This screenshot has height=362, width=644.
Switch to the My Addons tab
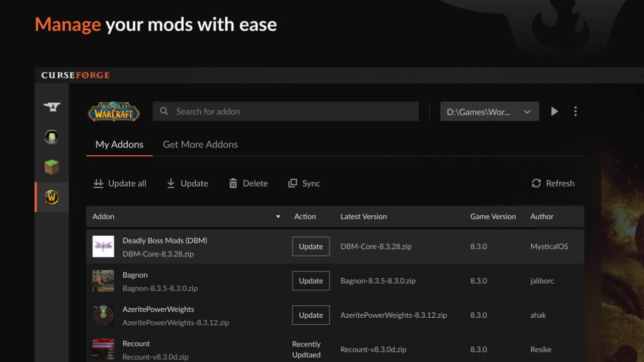click(x=119, y=144)
